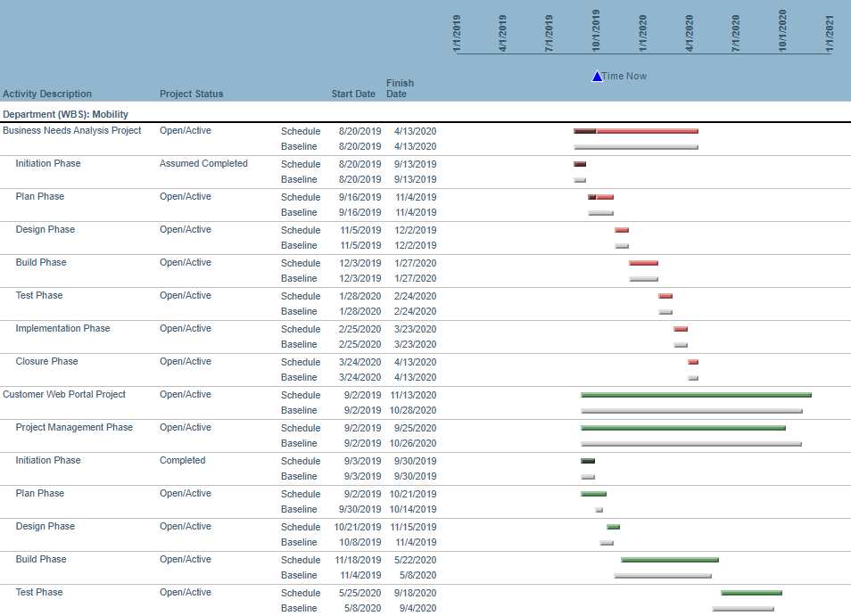
Task: Click the Assumed Completed status cell
Action: click(203, 164)
